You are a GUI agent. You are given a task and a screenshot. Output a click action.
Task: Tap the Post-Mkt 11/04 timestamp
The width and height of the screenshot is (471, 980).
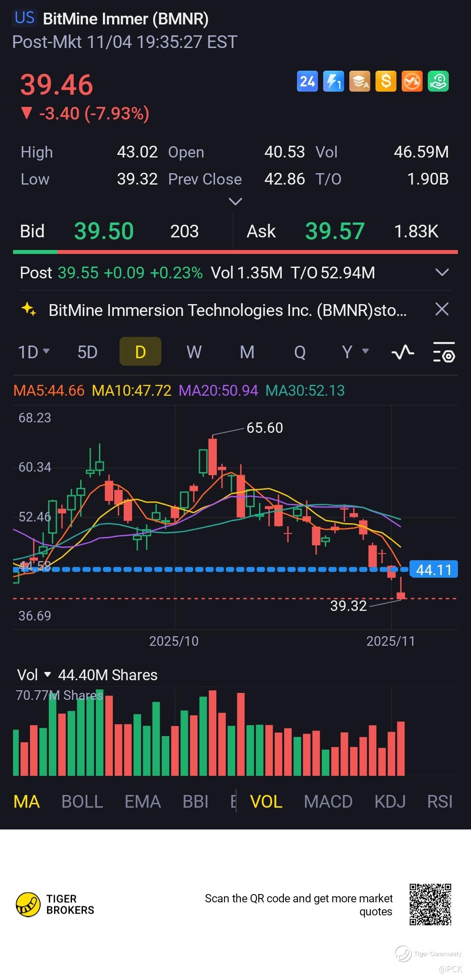coord(125,42)
